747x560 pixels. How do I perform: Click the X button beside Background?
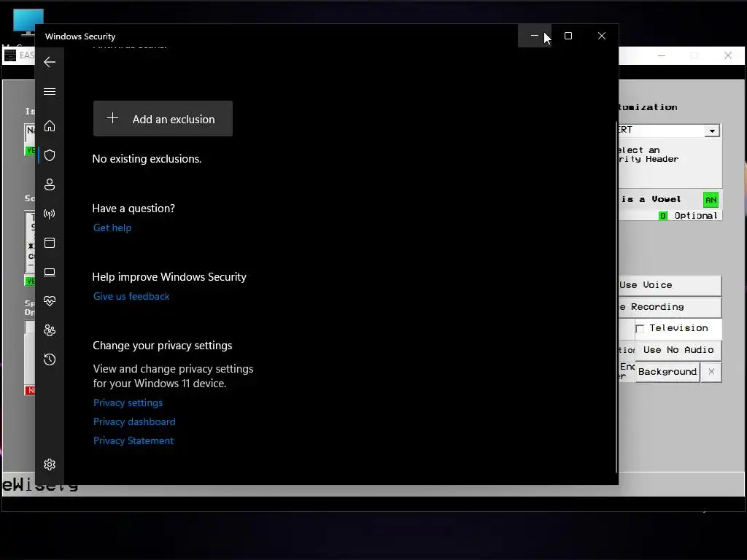[x=711, y=372]
